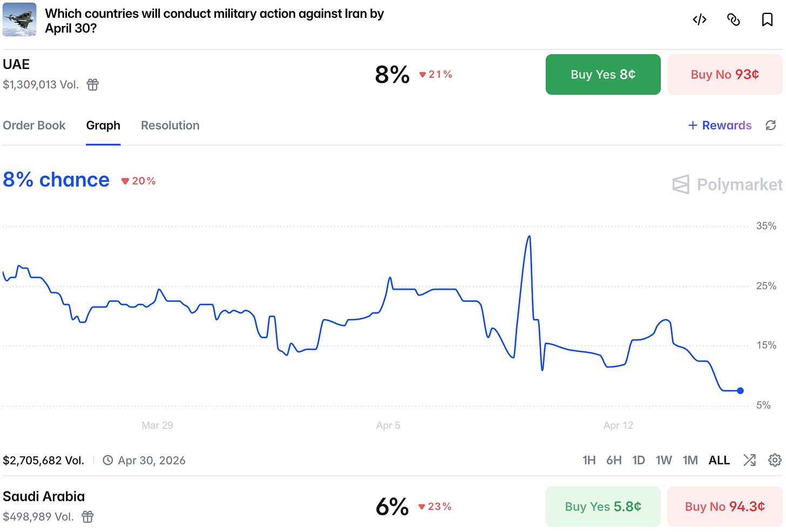Viewport: 786px width, 532px height.
Task: Click the UAE rewards gift icon
Action: [93, 85]
